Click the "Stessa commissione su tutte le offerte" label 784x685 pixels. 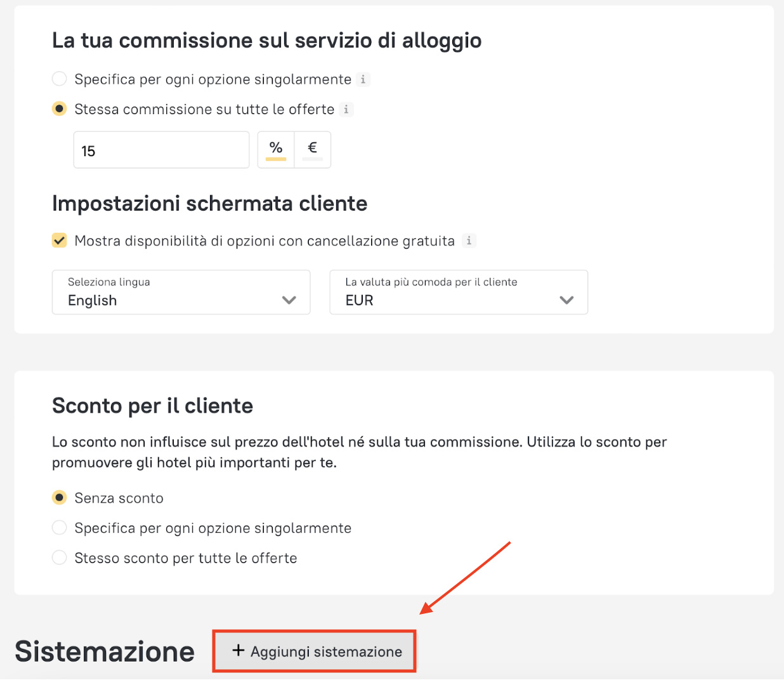(x=204, y=109)
